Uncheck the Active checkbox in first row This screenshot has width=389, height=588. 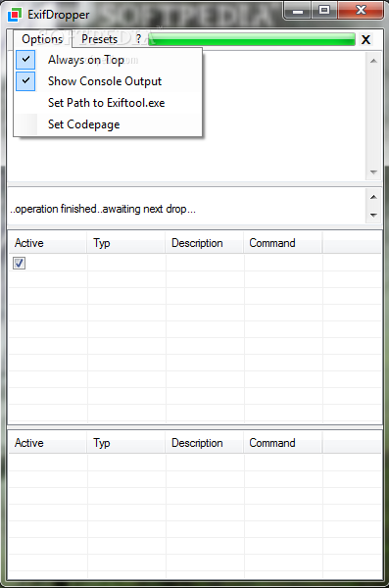click(x=19, y=263)
